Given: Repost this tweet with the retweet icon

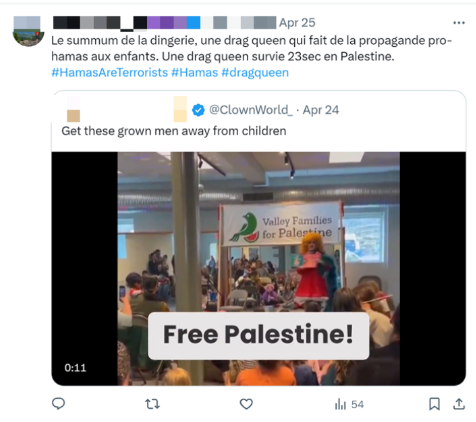Looking at the screenshot, I should [x=152, y=404].
